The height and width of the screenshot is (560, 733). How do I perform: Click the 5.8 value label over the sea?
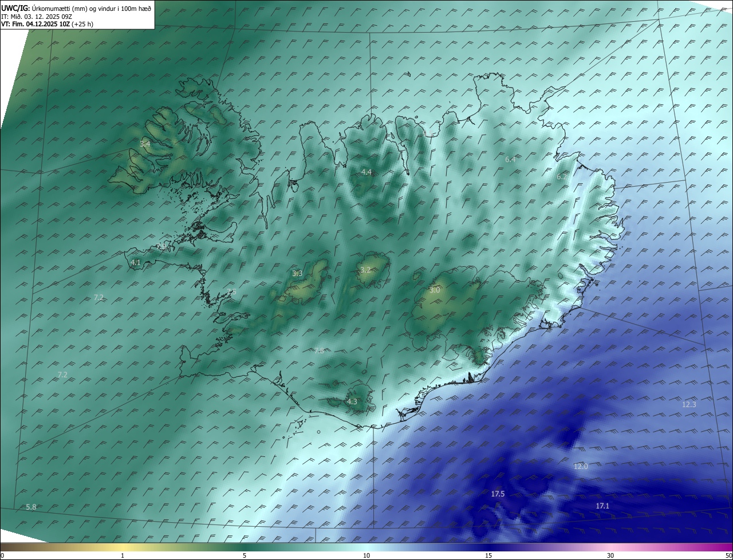(31, 507)
